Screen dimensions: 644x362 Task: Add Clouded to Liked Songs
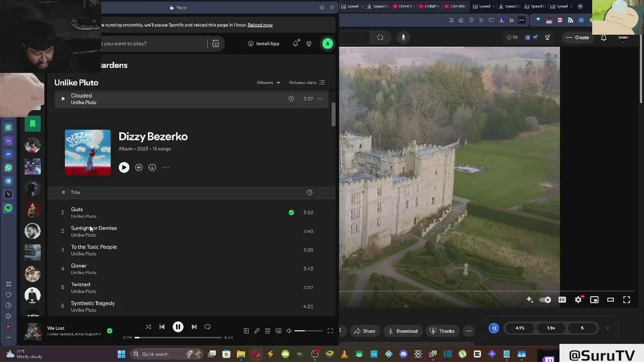pyautogui.click(x=291, y=99)
